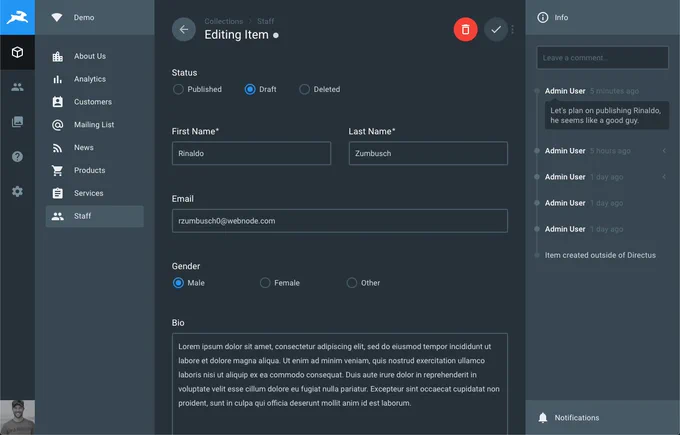Viewport: 680px width, 435px height.
Task: Open Customers collection
Action: (x=95, y=102)
